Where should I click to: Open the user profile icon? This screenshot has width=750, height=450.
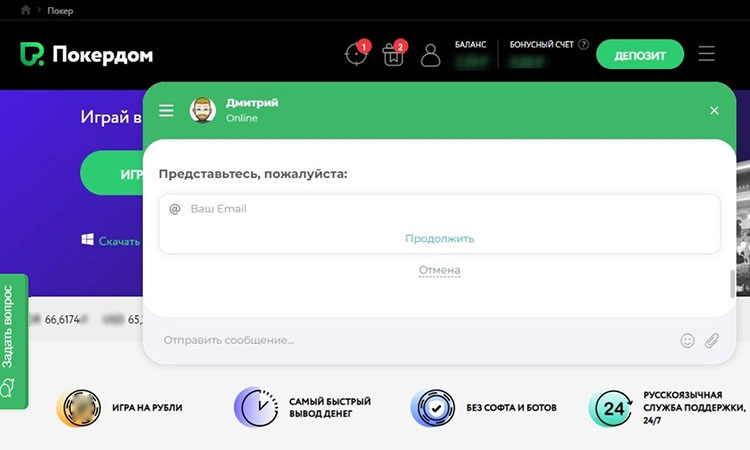pyautogui.click(x=430, y=55)
